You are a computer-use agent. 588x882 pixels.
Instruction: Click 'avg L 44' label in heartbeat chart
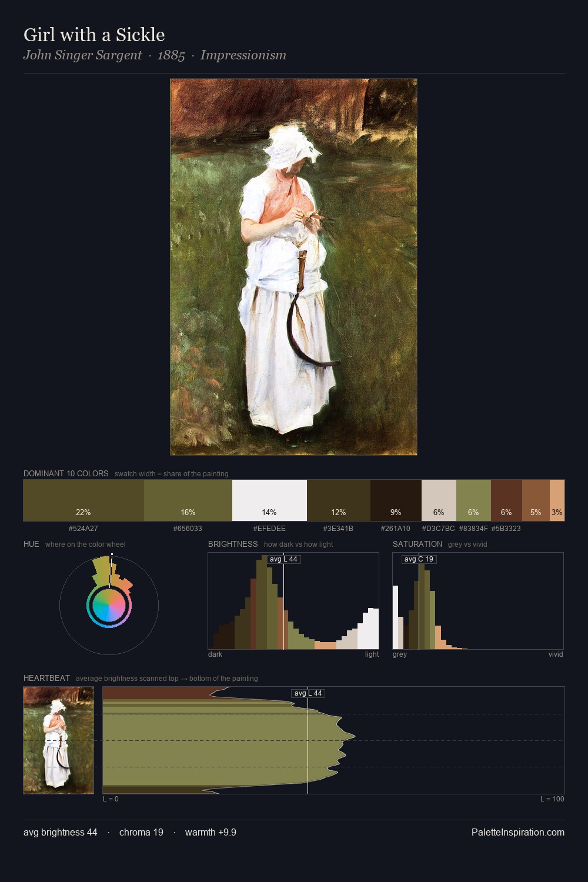308,693
